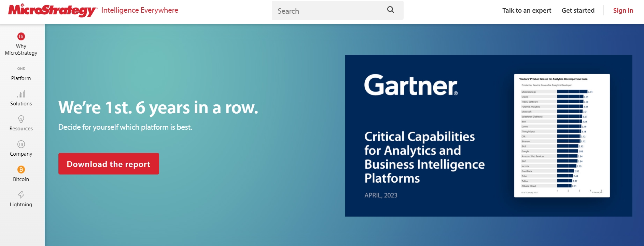
Task: Click the vendor scores chart thumbnail
Action: 562,135
